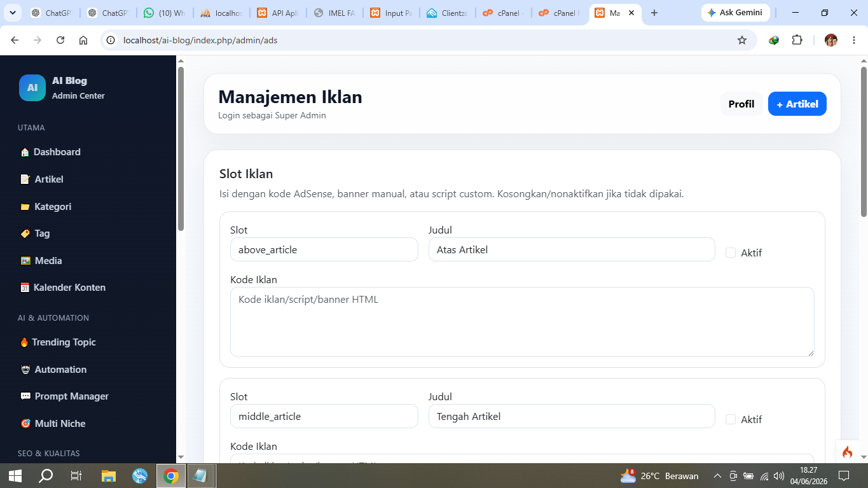Screen dimensions: 868x488
Task: Switch to the API Apli tab
Action: pyautogui.click(x=279, y=13)
